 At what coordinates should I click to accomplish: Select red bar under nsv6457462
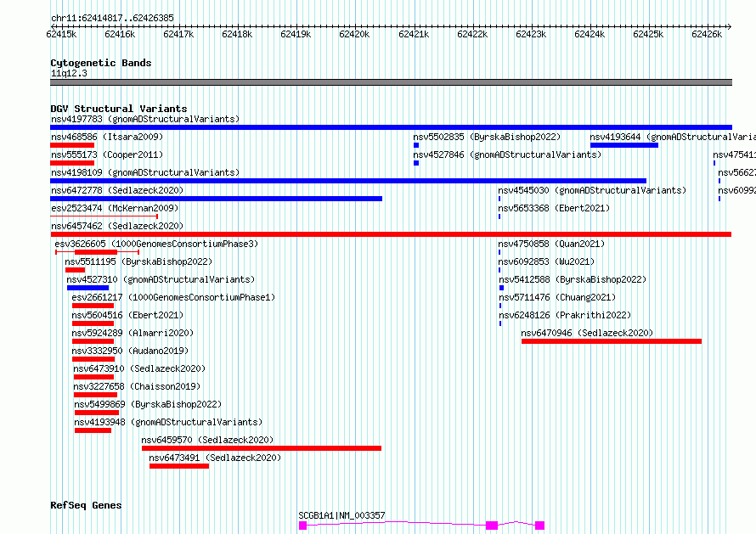pyautogui.click(x=391, y=234)
